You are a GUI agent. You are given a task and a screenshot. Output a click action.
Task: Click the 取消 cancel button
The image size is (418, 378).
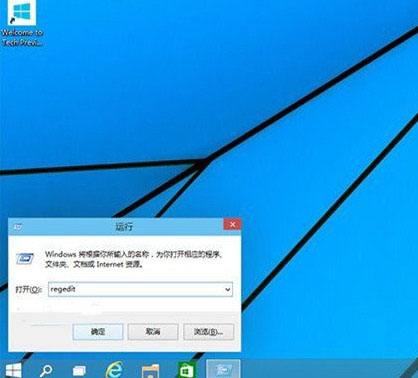click(153, 332)
